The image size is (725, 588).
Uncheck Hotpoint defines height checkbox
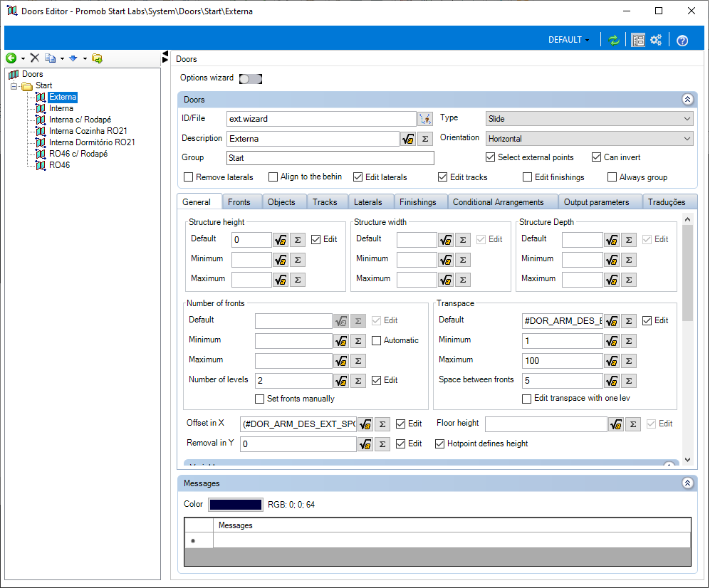(x=439, y=443)
